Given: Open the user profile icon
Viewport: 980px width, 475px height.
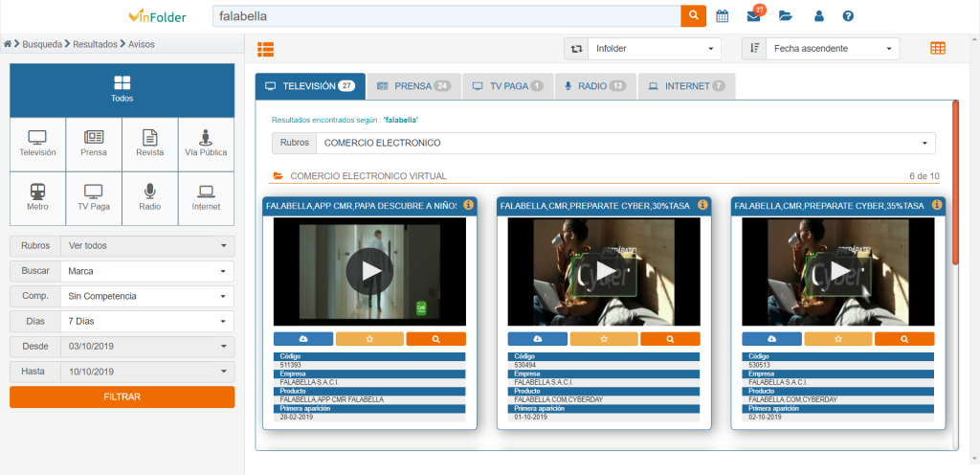Looking at the screenshot, I should (x=819, y=16).
